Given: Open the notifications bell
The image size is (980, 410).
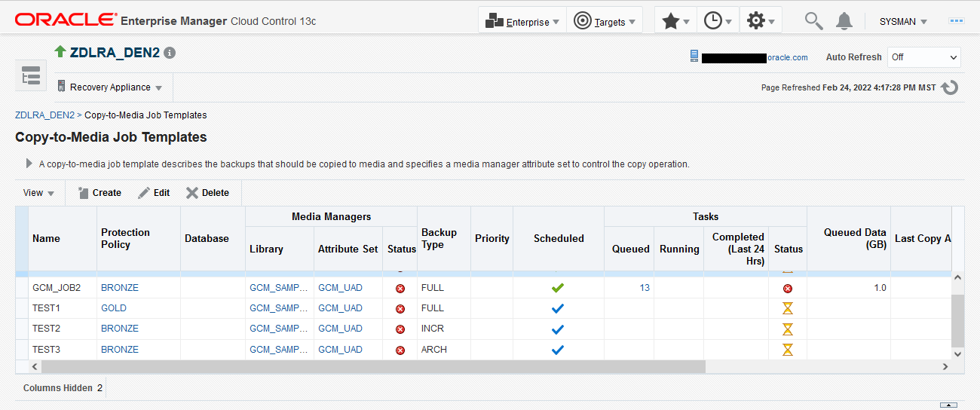Looking at the screenshot, I should tap(844, 21).
